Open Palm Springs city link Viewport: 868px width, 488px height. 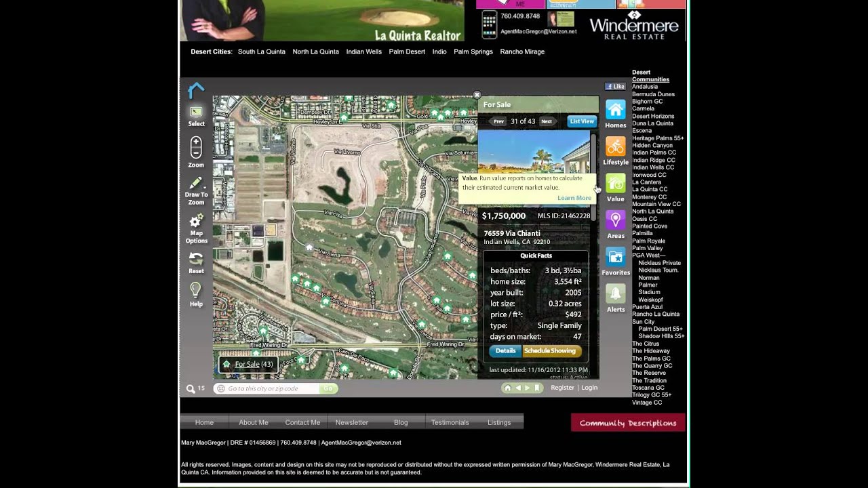tap(473, 52)
